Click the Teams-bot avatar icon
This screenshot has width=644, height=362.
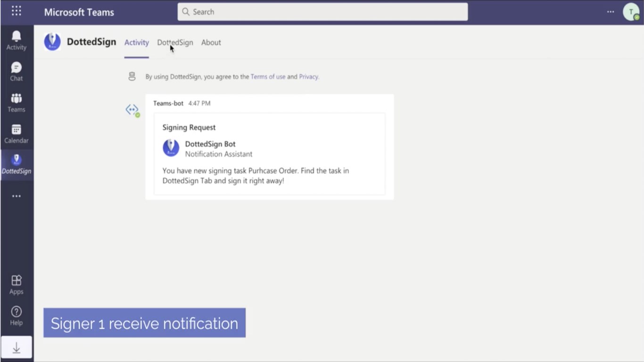(132, 110)
